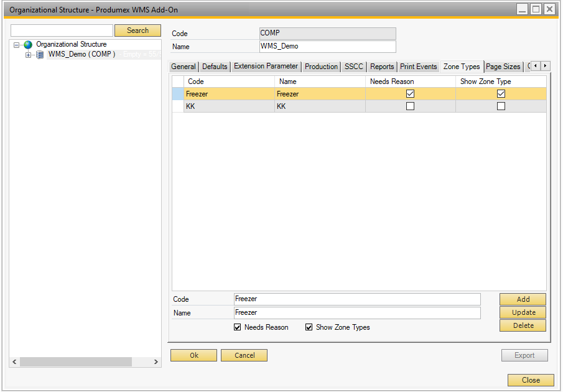Expand the WMS_Demo (COMP) tree node
This screenshot has width=563, height=392.
tap(29, 55)
